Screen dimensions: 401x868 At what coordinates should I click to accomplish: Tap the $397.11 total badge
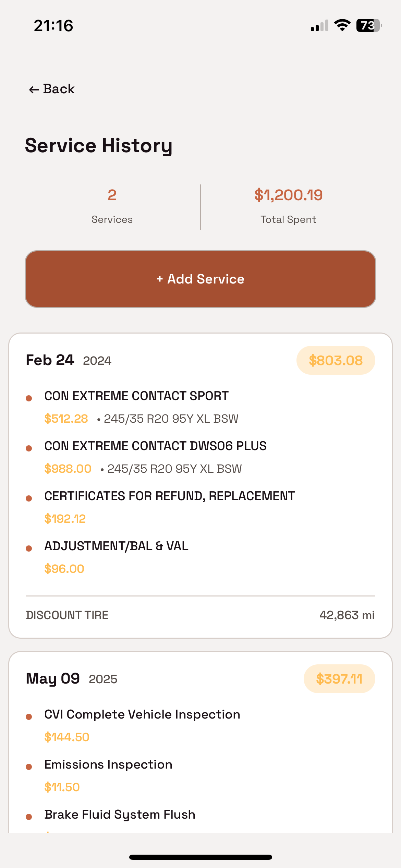339,679
